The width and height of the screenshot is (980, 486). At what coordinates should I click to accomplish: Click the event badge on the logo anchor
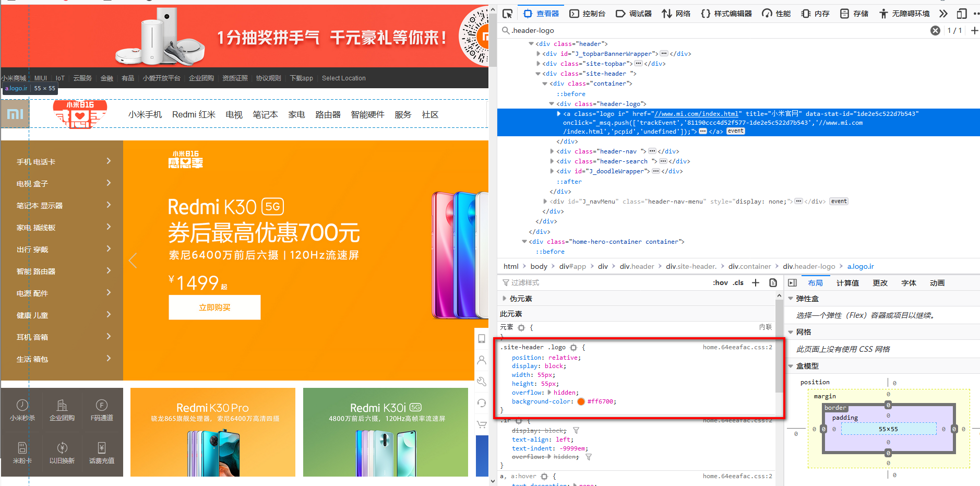click(x=736, y=131)
